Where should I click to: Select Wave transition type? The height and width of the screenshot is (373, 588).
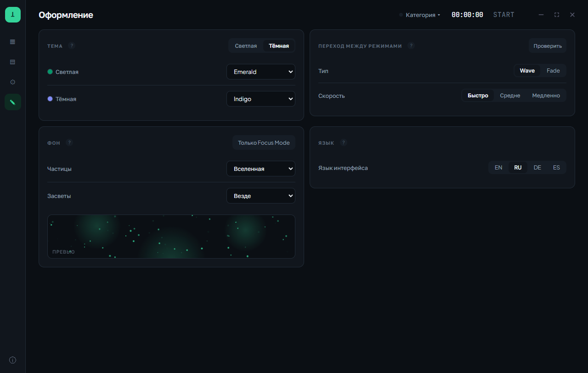point(527,71)
